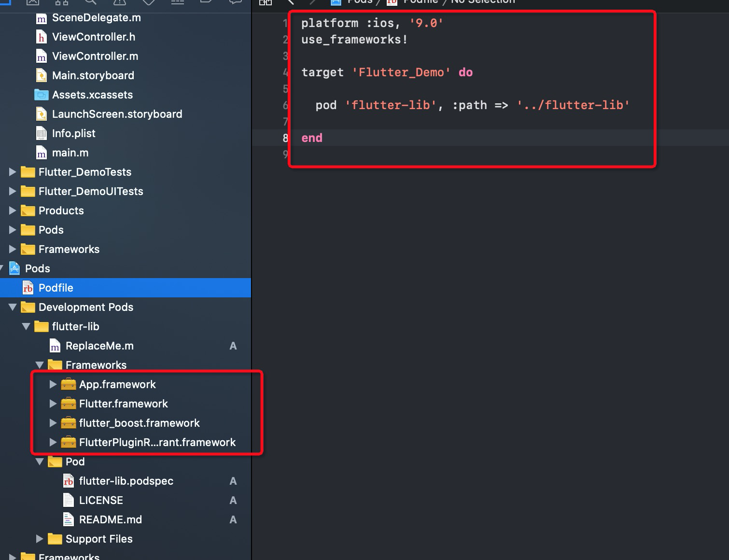Click the editor options icon in jump bar
Screen dimensions: 729x560
[266, 3]
